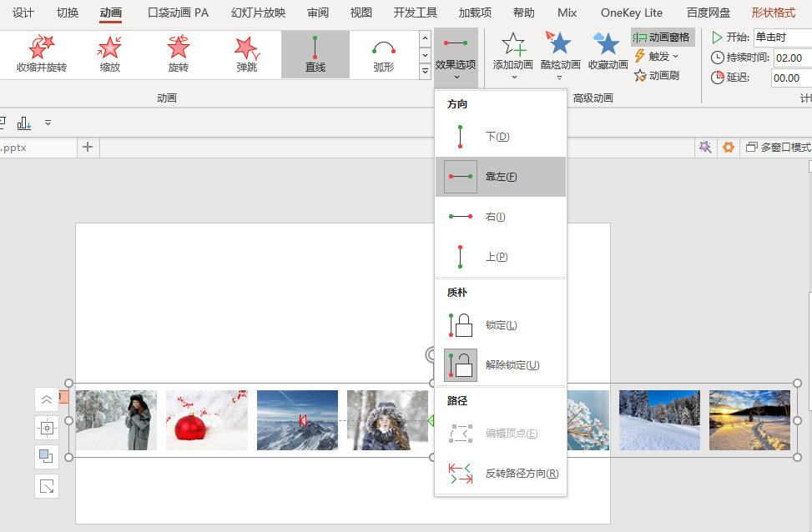The image size is (812, 532).
Task: Click the 收藏动画 icon
Action: tap(609, 53)
